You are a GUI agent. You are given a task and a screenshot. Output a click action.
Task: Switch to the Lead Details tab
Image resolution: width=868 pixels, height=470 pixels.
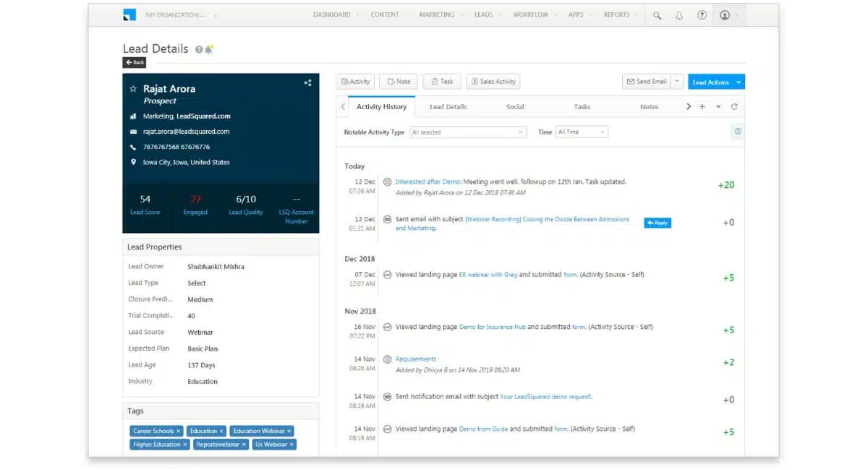point(448,107)
